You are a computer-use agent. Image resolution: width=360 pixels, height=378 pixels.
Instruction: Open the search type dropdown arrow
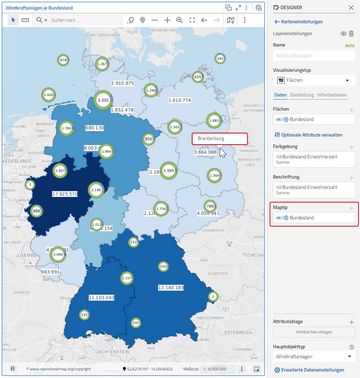[46, 21]
